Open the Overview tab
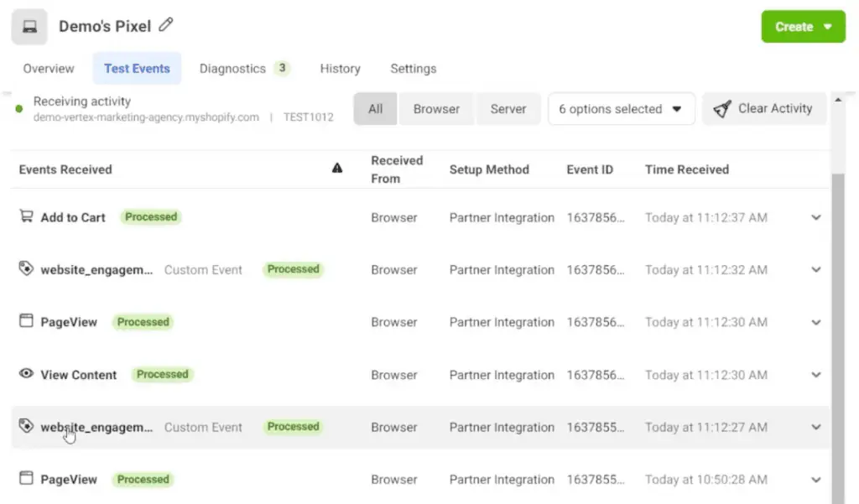This screenshot has height=504, width=859. tap(49, 69)
